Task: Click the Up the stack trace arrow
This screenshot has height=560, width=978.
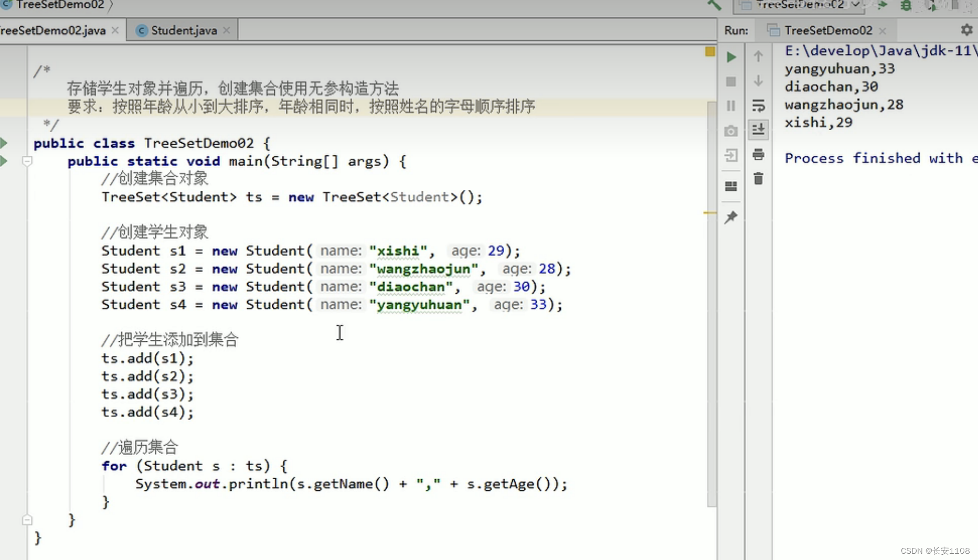Action: point(758,56)
